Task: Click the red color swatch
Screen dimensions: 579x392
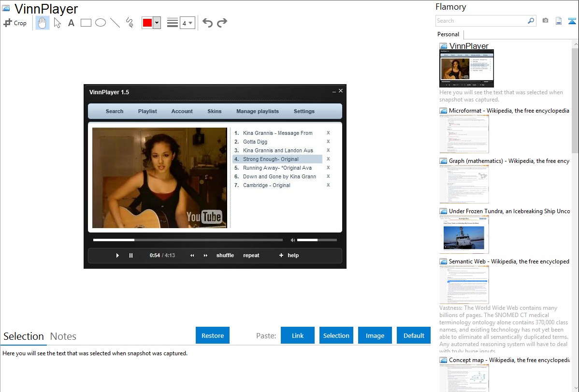Action: coord(147,23)
